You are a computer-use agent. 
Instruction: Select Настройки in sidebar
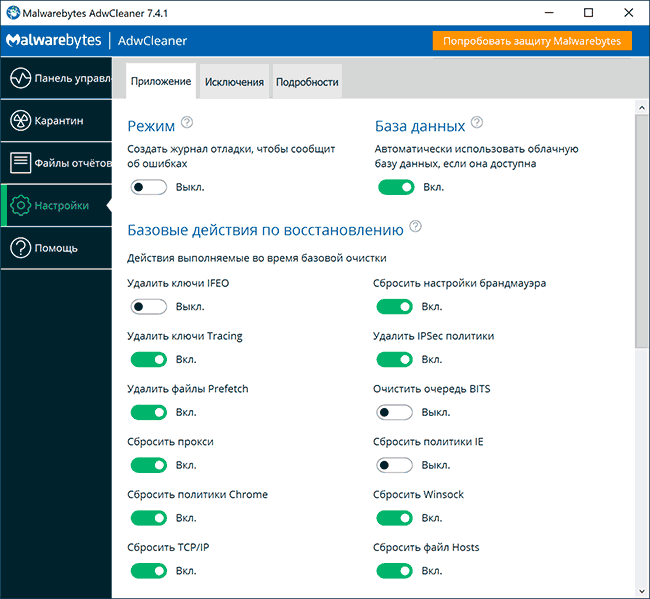click(56, 205)
